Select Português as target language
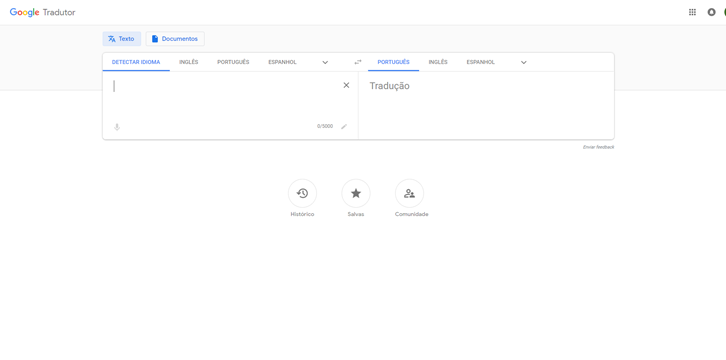The width and height of the screenshot is (726, 360). [394, 62]
